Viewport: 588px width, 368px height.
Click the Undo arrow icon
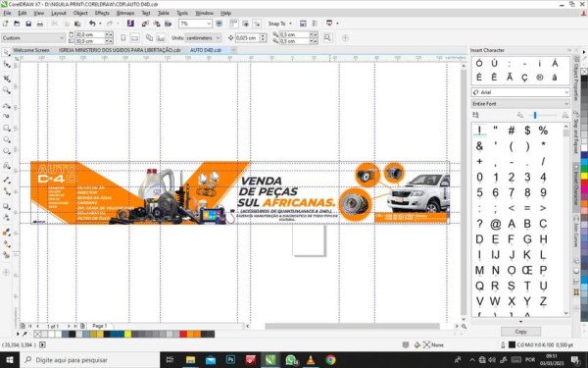(x=92, y=24)
